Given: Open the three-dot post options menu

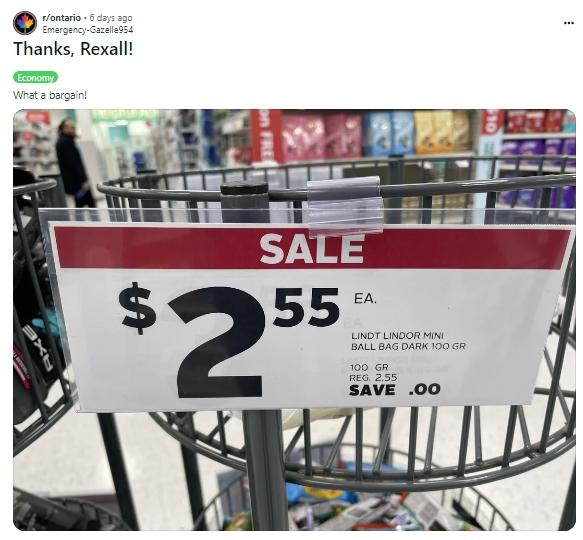Looking at the screenshot, I should point(569,23).
